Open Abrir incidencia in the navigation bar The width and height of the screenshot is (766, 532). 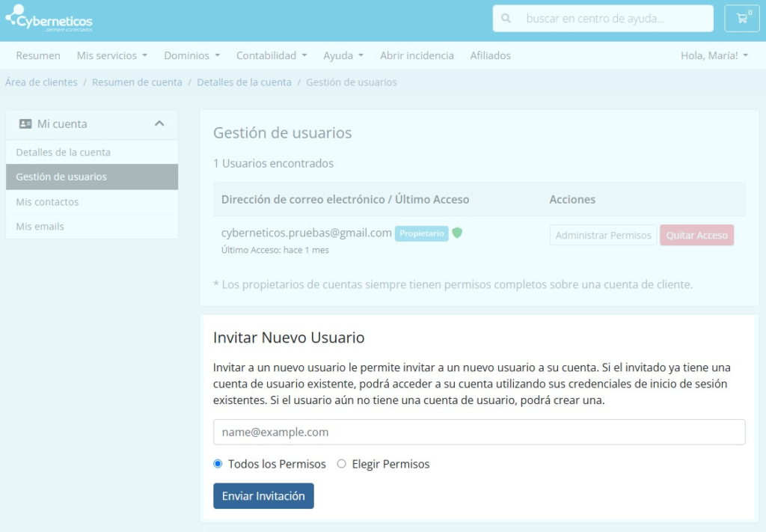(x=417, y=55)
